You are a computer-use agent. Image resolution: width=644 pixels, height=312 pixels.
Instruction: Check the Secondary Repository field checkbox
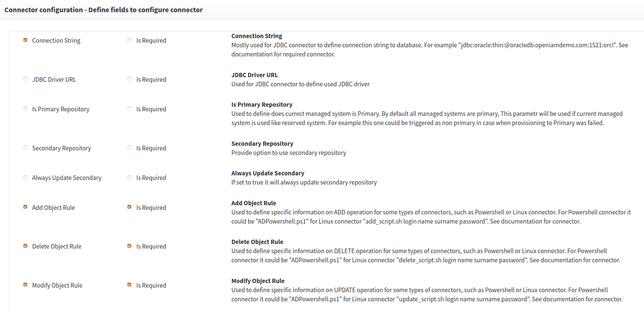tap(25, 147)
